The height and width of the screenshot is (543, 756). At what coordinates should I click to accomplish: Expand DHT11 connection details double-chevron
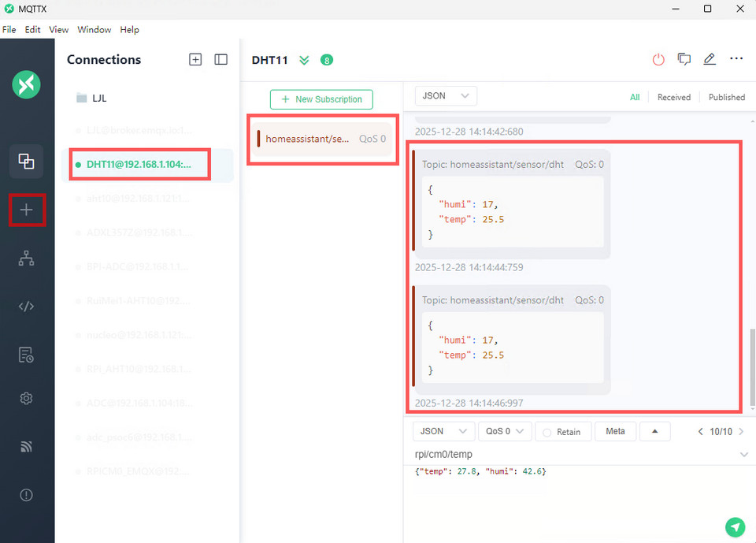click(x=304, y=61)
